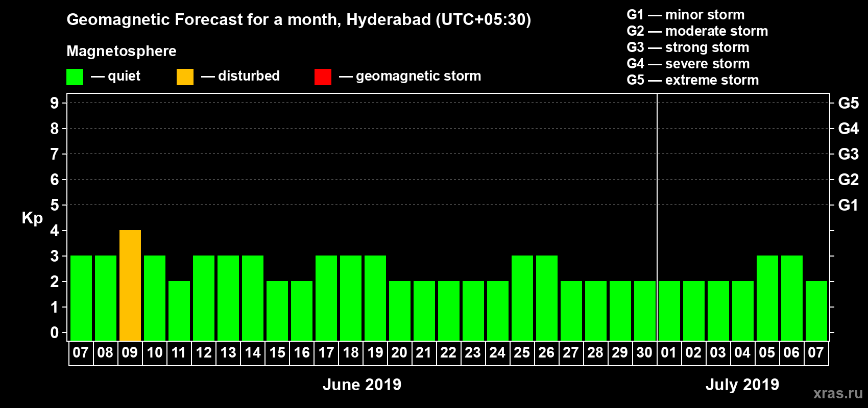Viewport: 868px width, 408px height.
Task: Click 'G2 — moderate storm' legend text
Action: pyautogui.click(x=697, y=31)
